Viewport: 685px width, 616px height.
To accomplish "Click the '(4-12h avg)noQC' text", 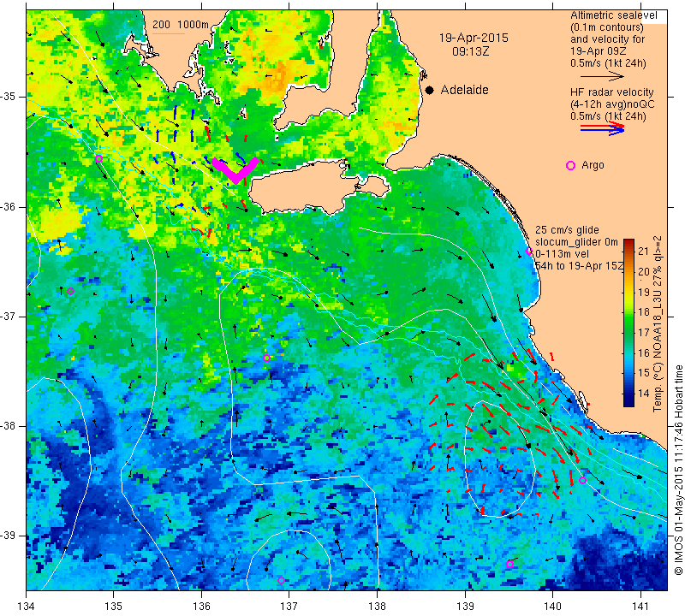I will [x=612, y=104].
